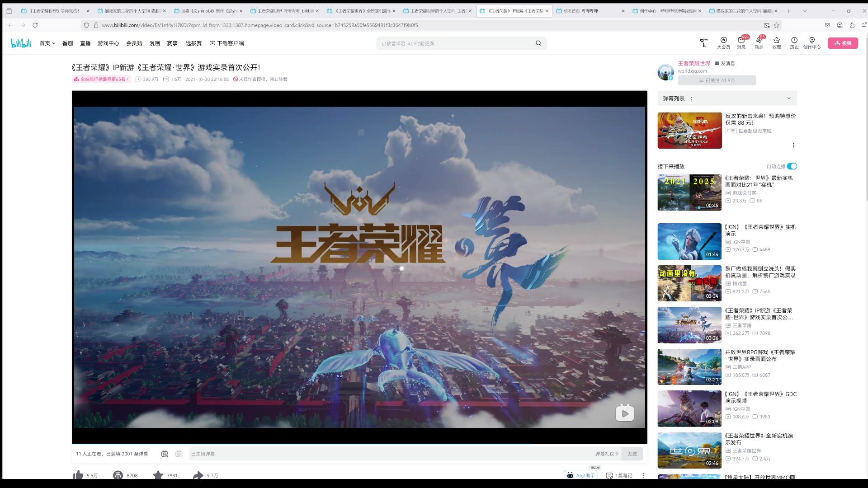
Task: Click 下载客户端 download client link
Action: pos(227,43)
